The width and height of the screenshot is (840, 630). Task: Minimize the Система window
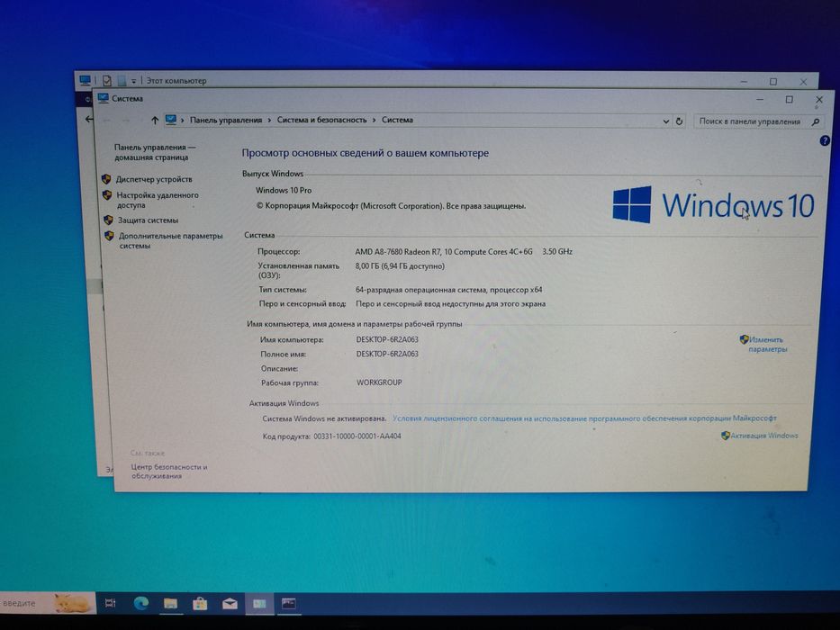(760, 100)
